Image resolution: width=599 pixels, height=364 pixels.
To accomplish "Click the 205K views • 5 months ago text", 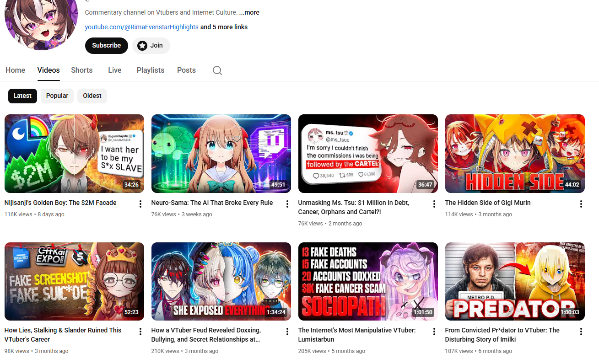I will [x=332, y=351].
